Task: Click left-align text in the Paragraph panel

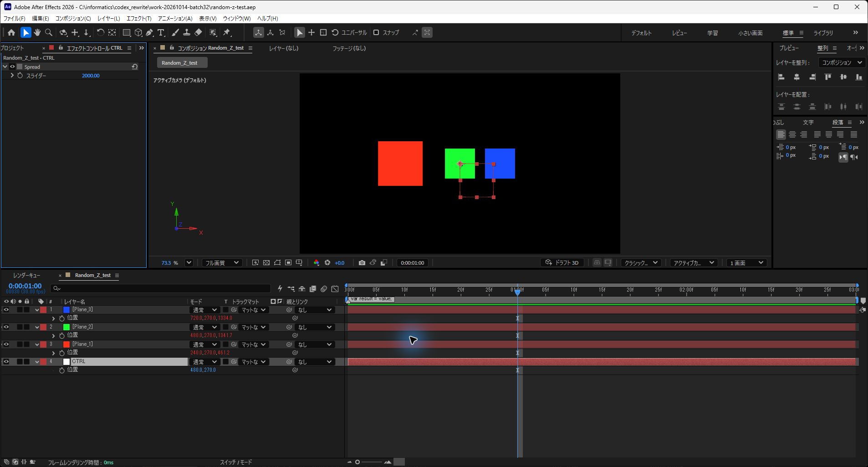Action: (781, 134)
